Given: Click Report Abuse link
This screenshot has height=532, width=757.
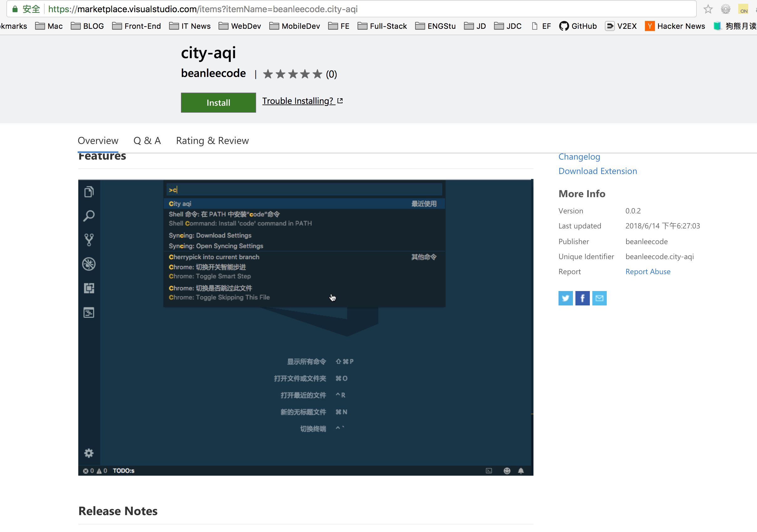Looking at the screenshot, I should [x=647, y=272].
